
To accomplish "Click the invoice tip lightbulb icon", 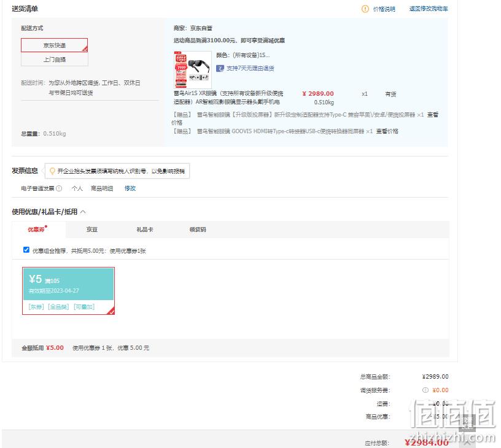I will (52, 171).
